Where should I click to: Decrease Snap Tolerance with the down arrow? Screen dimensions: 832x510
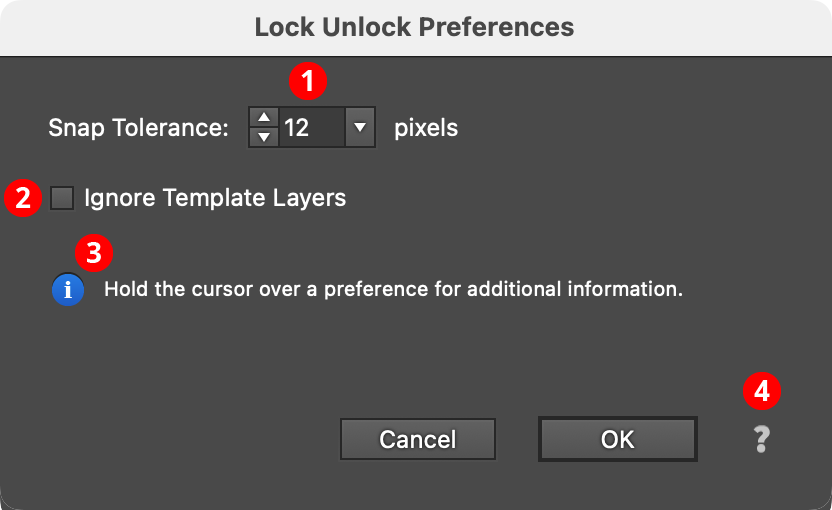pyautogui.click(x=263, y=137)
